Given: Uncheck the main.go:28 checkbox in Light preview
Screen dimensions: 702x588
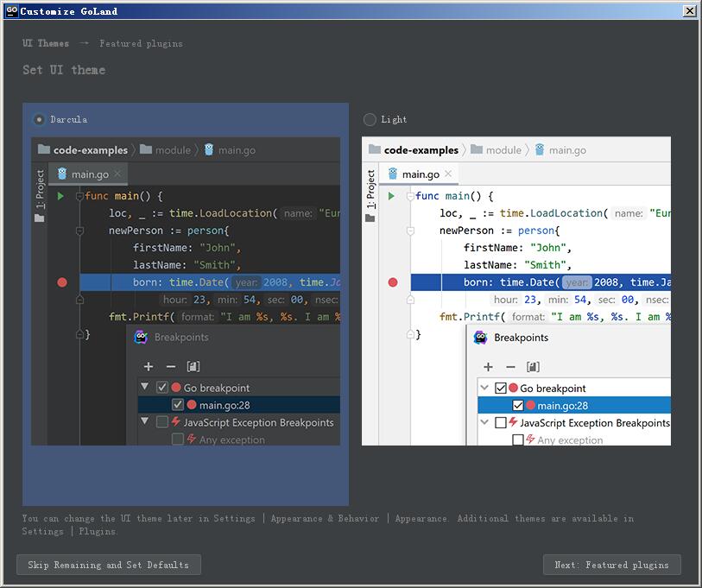Looking at the screenshot, I should (x=518, y=405).
